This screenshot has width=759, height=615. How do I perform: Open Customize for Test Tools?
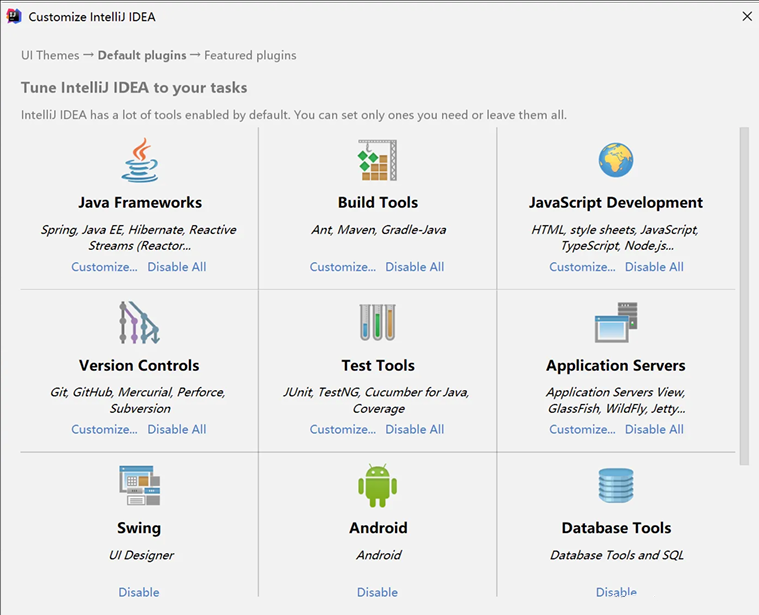[x=343, y=430]
